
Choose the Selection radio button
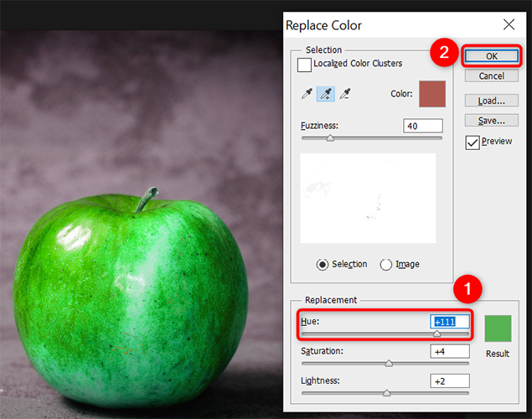[322, 264]
